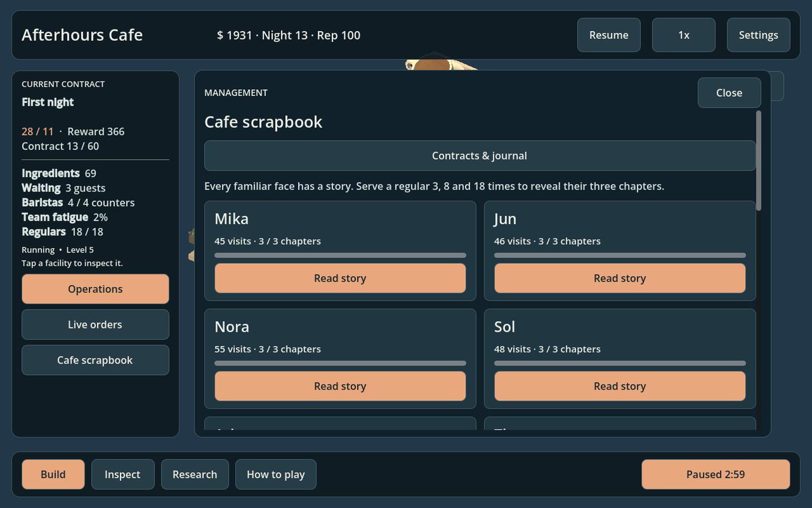Click 'Contract 13 / 60' text
This screenshot has width=812, height=508.
[x=60, y=146]
